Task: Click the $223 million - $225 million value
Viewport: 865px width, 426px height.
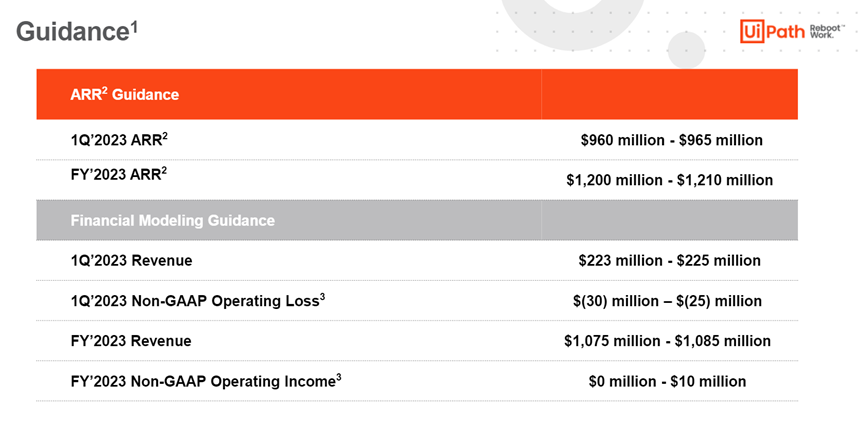Action: pos(670,260)
